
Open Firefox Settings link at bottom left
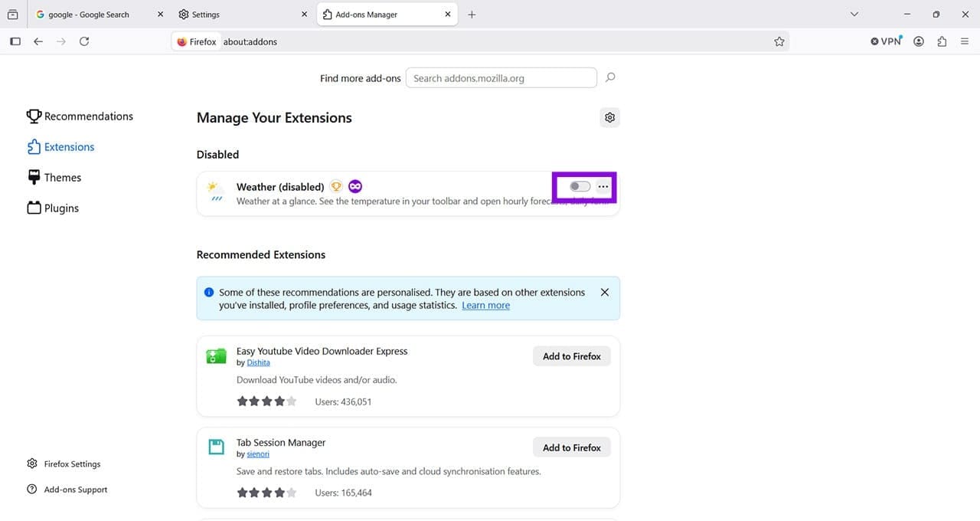[x=64, y=464]
